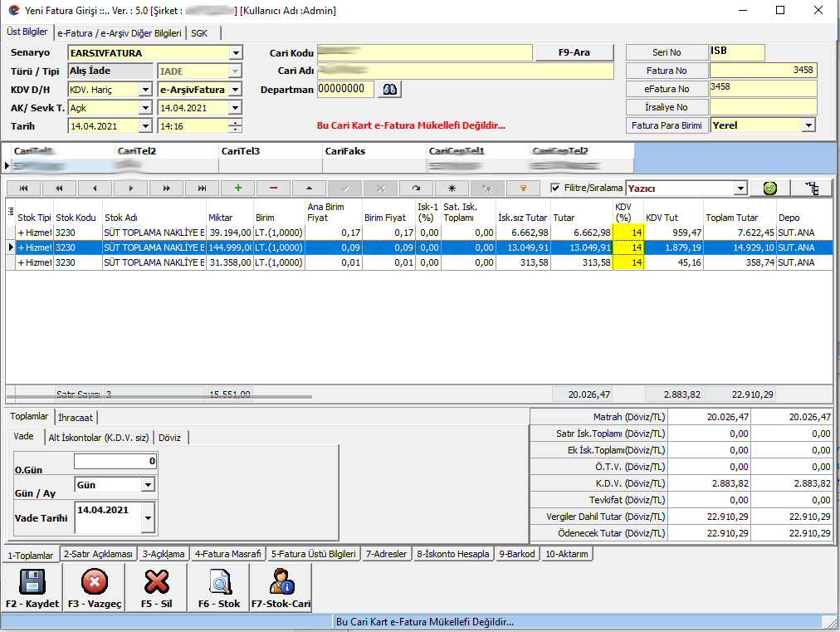Save the invoice with F2 - Kaydet
This screenshot has width=840, height=632.
32,588
